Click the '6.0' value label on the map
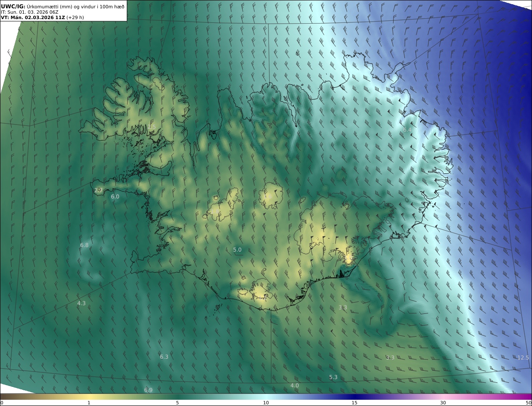Image resolution: width=532 pixels, height=406 pixels. (115, 196)
